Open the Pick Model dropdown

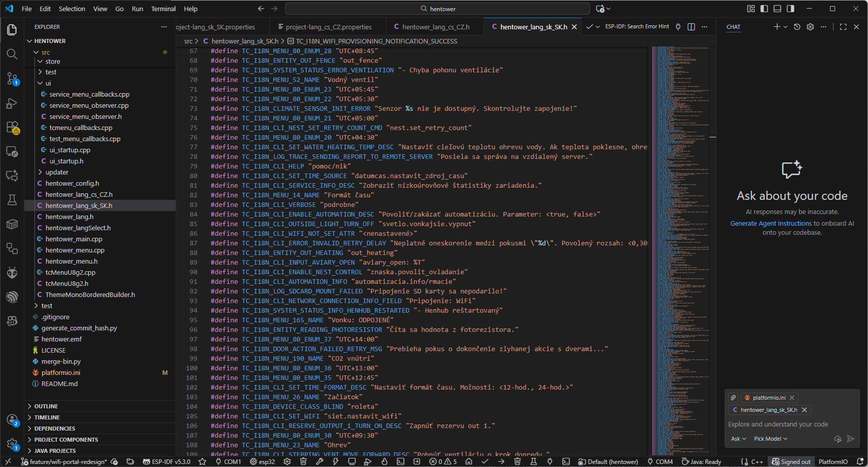(x=770, y=439)
